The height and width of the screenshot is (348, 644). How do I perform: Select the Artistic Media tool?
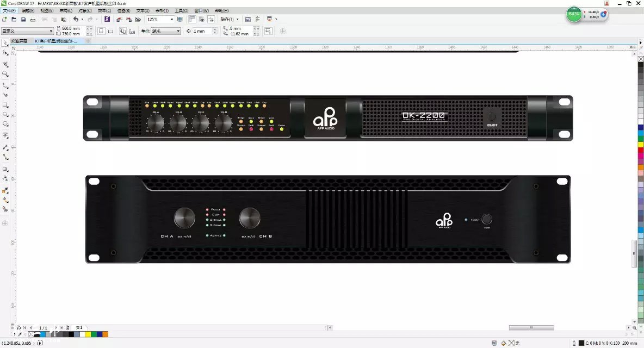tap(5, 95)
